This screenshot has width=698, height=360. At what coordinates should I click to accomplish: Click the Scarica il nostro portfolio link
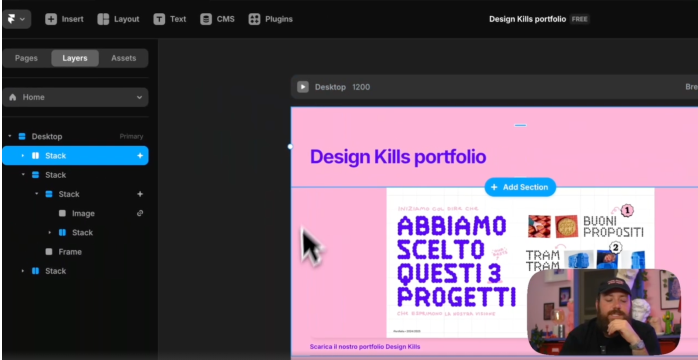(365, 347)
